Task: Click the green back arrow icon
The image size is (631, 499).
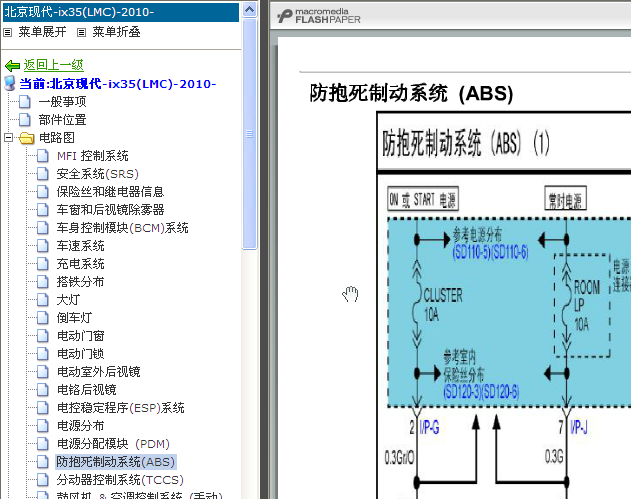Action: [x=12, y=65]
